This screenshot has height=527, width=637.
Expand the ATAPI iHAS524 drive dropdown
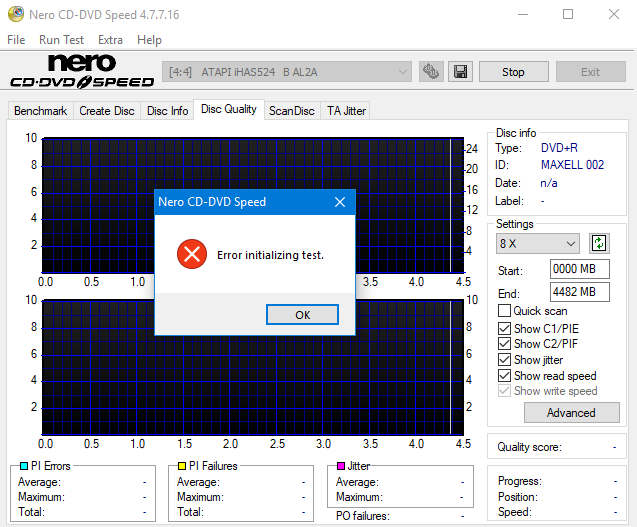click(x=287, y=72)
